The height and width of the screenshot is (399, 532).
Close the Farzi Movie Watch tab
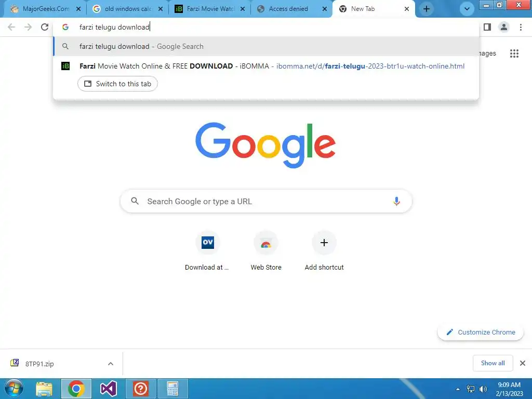point(243,9)
